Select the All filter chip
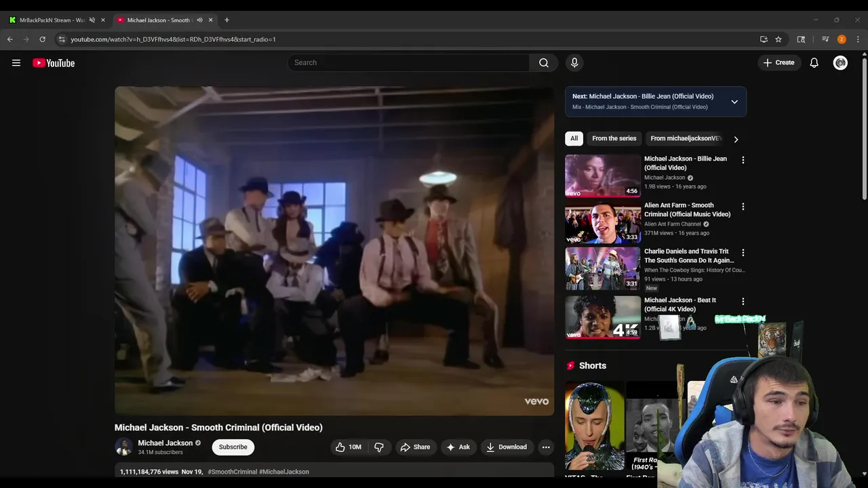Viewport: 868px width, 488px height. point(574,138)
